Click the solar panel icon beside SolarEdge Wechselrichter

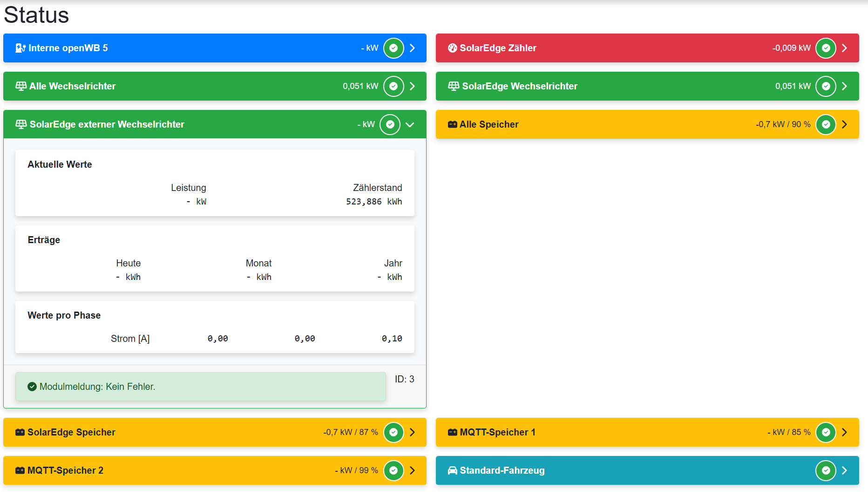point(453,86)
